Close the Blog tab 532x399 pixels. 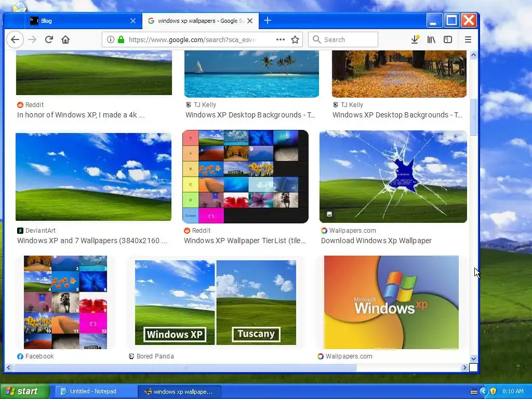coord(133,21)
